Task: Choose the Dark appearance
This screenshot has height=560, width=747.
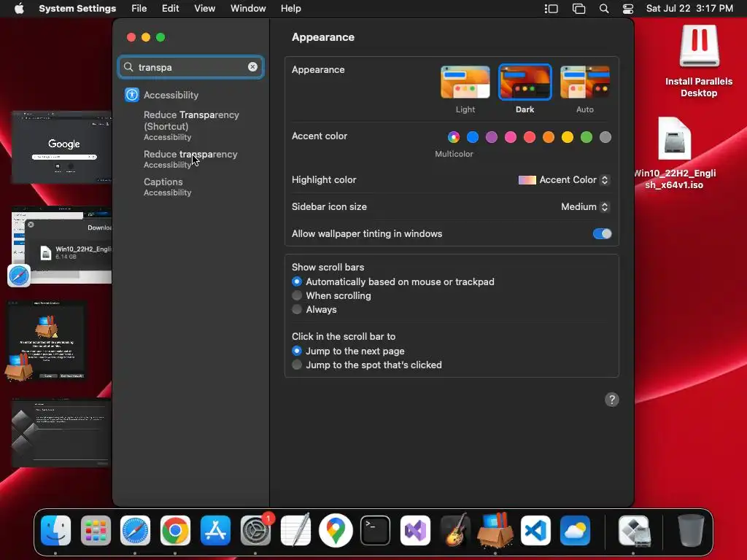Action: 525,82
